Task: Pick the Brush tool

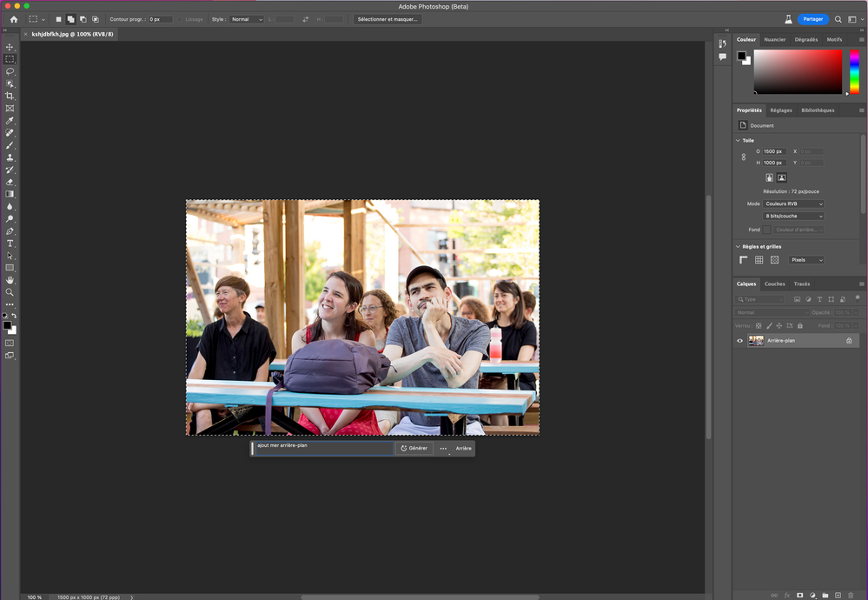Action: (10, 145)
